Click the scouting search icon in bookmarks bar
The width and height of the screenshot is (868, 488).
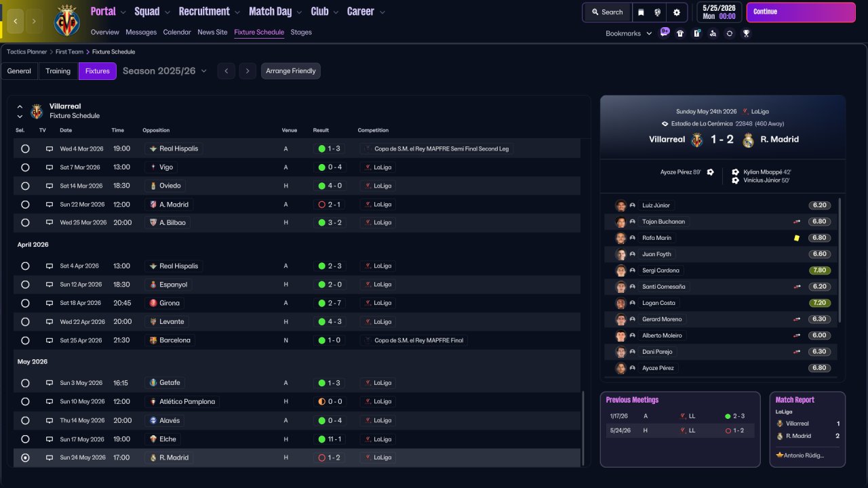coord(713,33)
